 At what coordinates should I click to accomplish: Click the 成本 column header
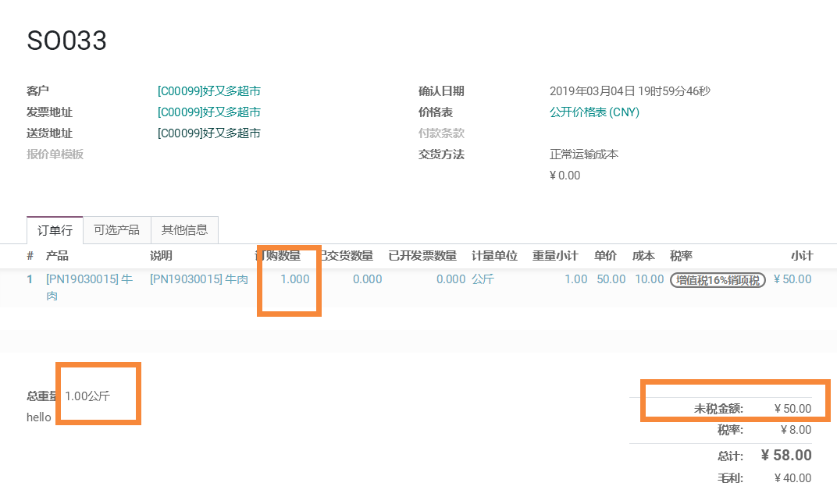(x=643, y=256)
